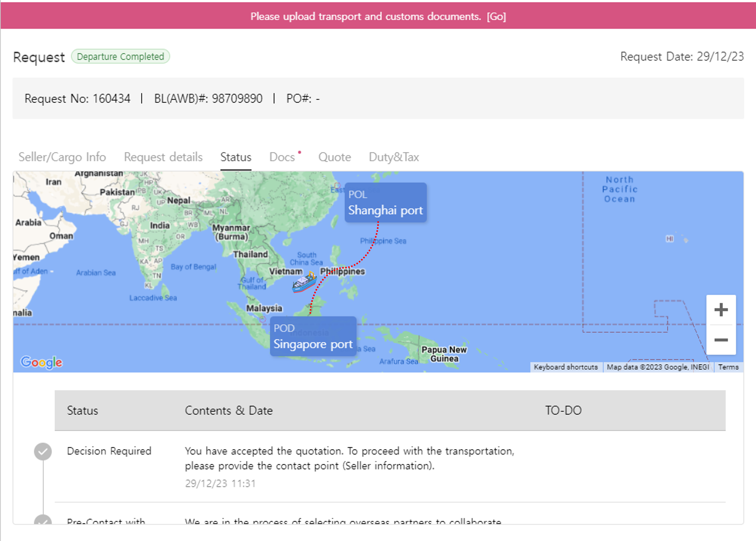The width and height of the screenshot is (756, 541).
Task: Select the Status tab
Action: point(236,157)
